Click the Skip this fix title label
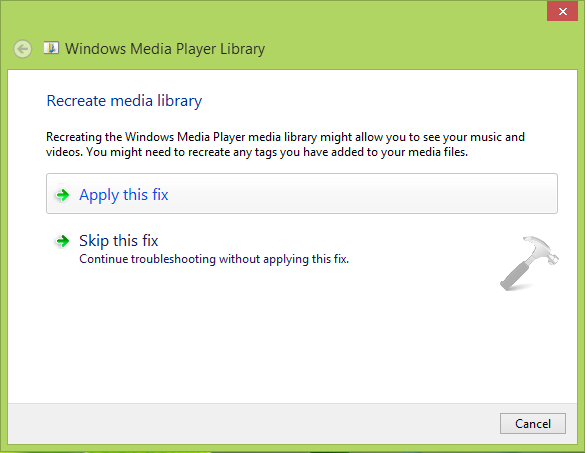 pyautogui.click(x=119, y=241)
